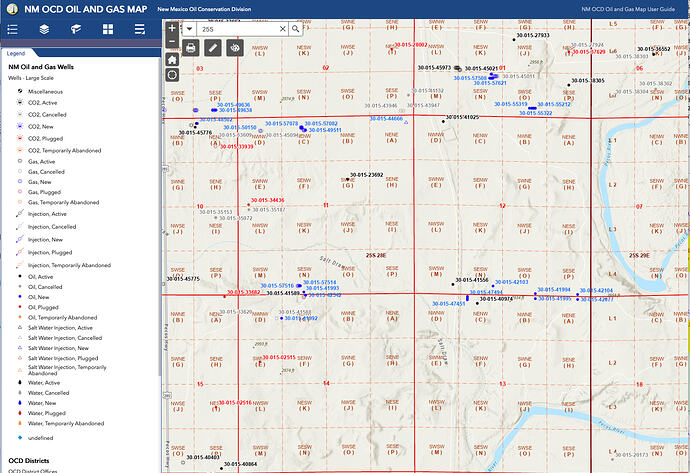Image resolution: width=690 pixels, height=473 pixels.
Task: Click the magnifier search button
Action: point(297,29)
